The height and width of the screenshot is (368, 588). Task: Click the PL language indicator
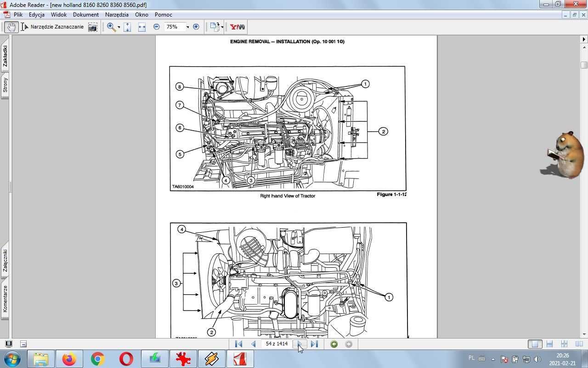(x=471, y=358)
